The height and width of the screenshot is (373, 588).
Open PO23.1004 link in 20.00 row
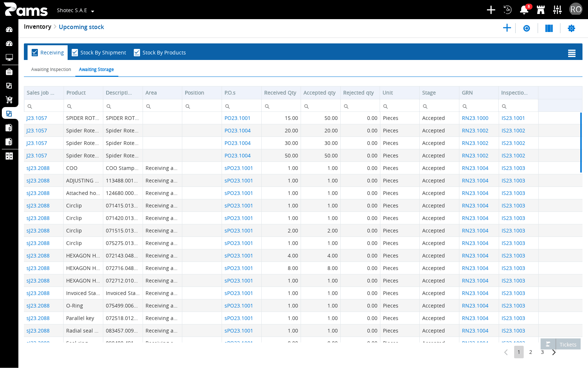tap(237, 131)
